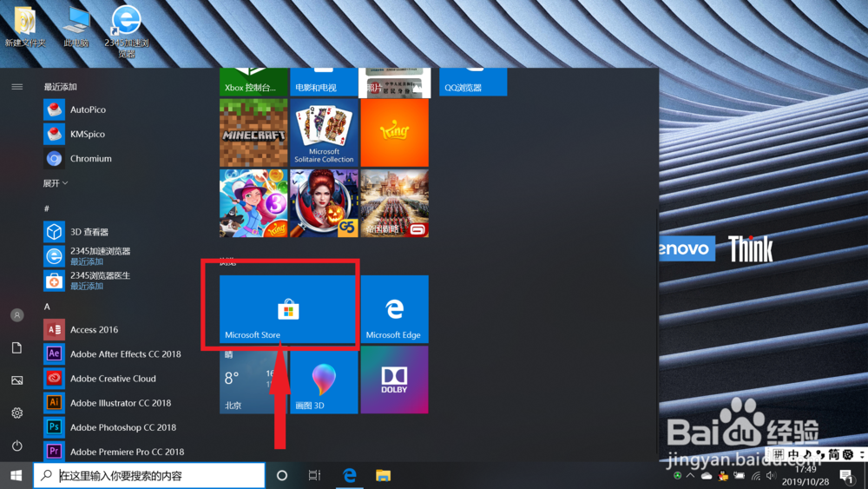Open Pictures from the Start sidebar
The image size is (868, 489).
17,380
